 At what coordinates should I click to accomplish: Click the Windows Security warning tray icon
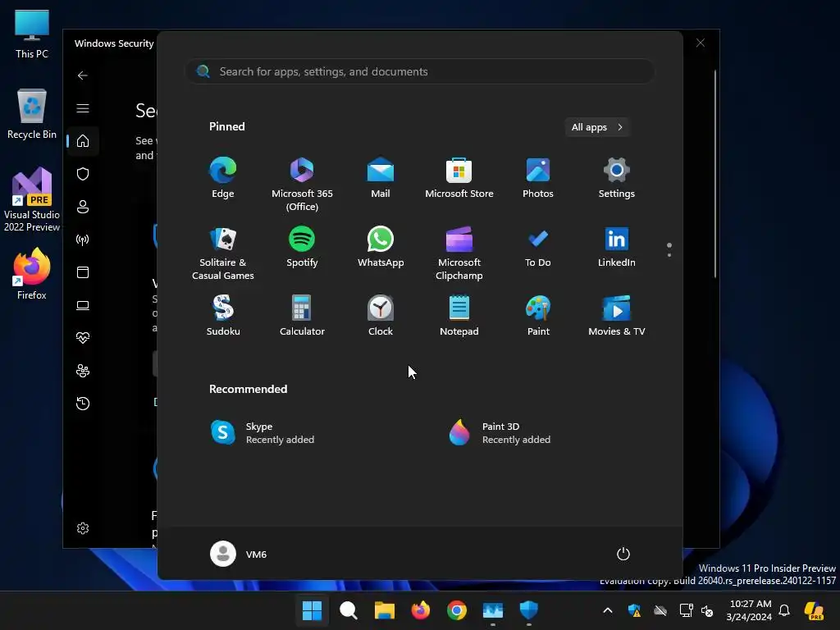(x=634, y=610)
